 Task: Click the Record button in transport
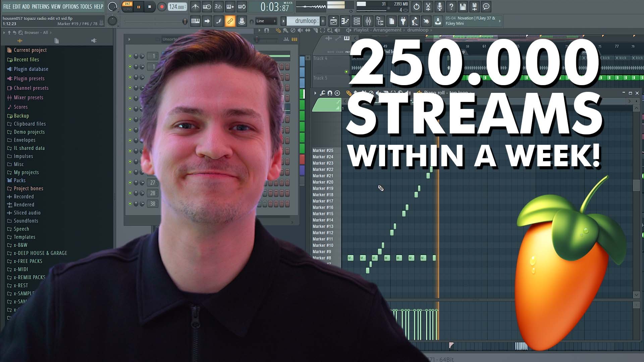pyautogui.click(x=162, y=7)
